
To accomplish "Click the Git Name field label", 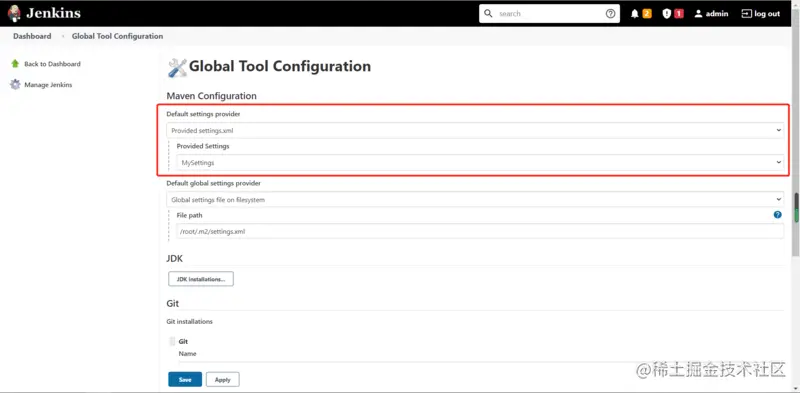I will tap(187, 354).
